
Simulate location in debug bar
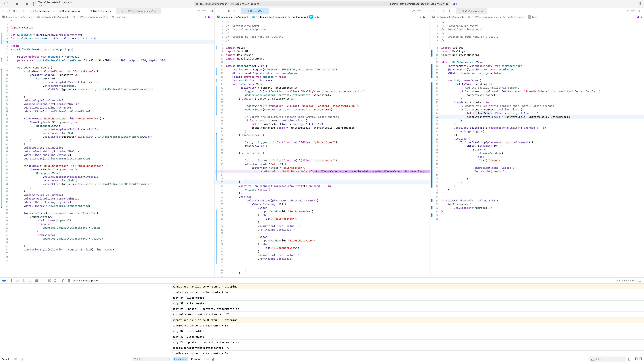point(62,281)
